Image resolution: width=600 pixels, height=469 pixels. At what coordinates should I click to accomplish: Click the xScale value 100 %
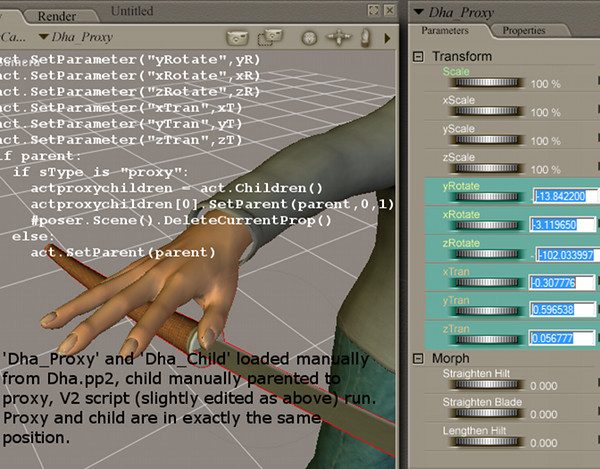(546, 112)
